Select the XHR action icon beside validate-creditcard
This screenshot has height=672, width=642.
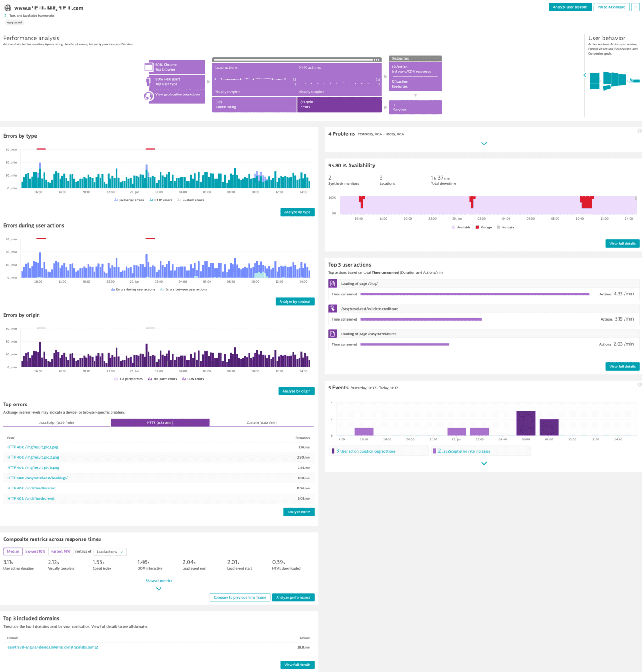pyautogui.click(x=332, y=308)
